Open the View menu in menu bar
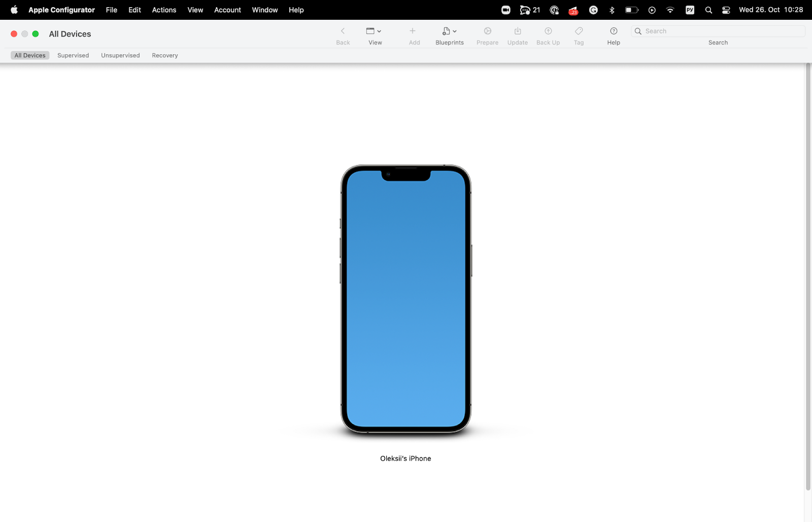This screenshot has width=812, height=522. click(195, 10)
